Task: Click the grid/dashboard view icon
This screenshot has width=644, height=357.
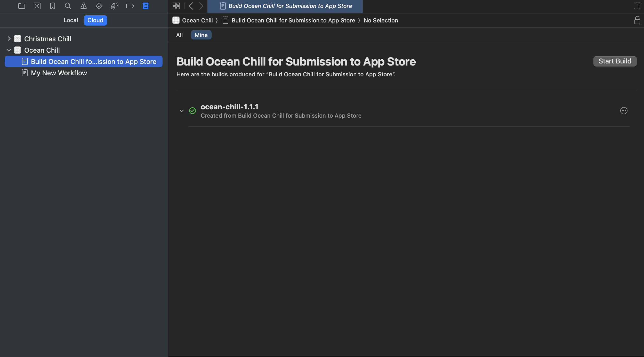Action: click(x=176, y=6)
